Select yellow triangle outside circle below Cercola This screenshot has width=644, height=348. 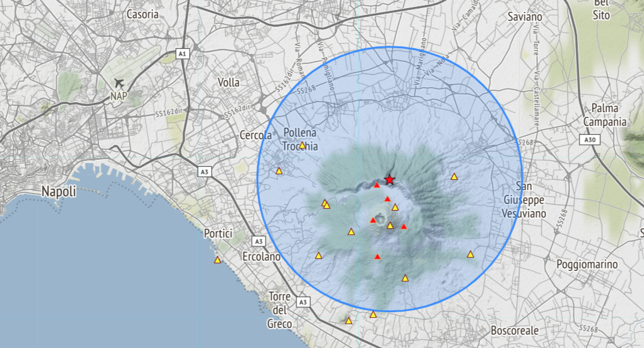click(279, 171)
